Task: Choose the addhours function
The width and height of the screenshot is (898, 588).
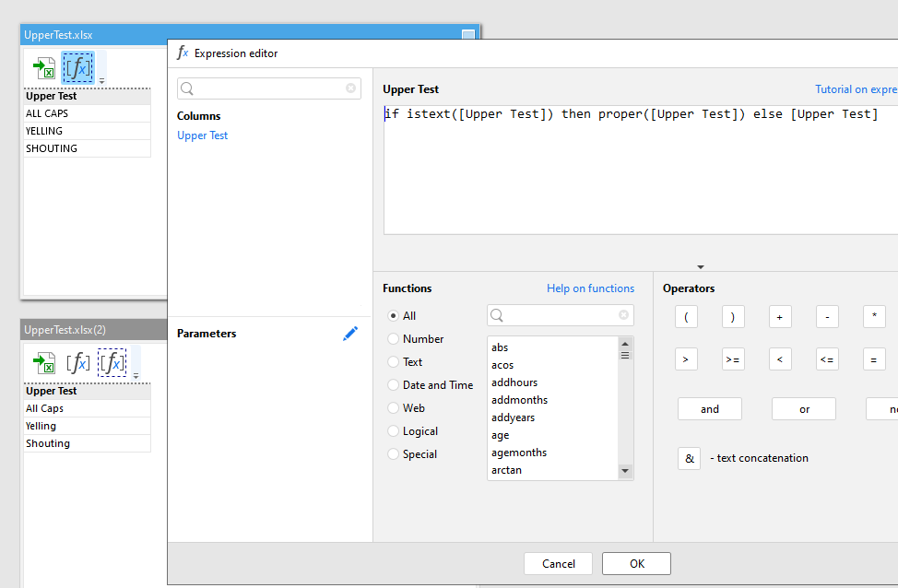Action: (x=514, y=382)
